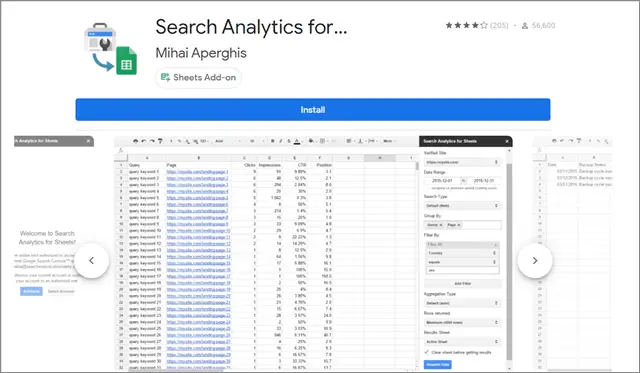Open the equals filter operator dropdown
Image resolution: width=640 pixels, height=373 pixels.
pos(462,262)
